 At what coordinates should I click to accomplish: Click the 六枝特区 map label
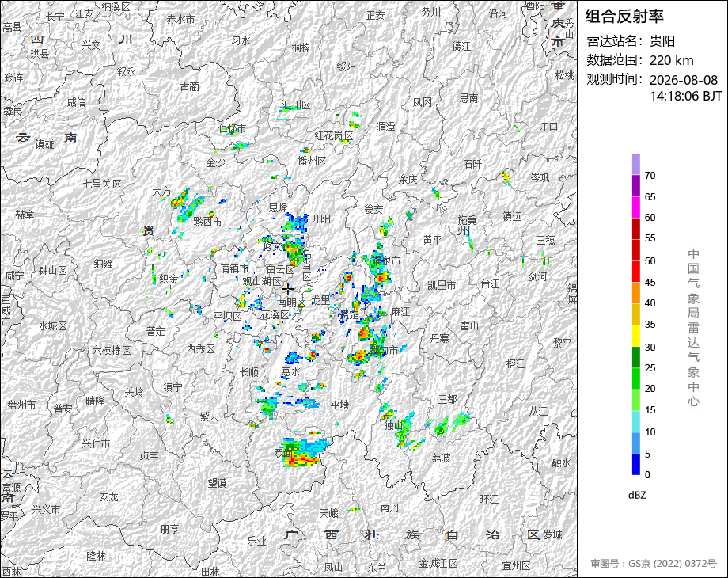click(112, 350)
